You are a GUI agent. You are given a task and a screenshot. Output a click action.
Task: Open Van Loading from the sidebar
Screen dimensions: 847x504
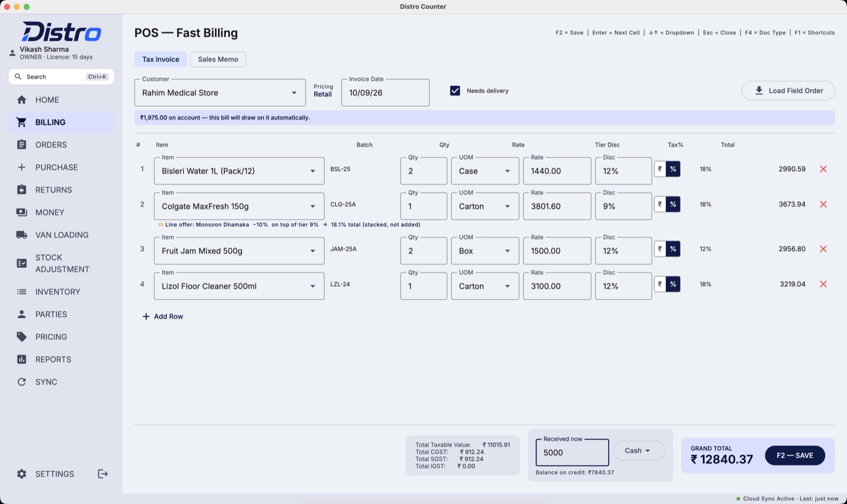(x=61, y=235)
